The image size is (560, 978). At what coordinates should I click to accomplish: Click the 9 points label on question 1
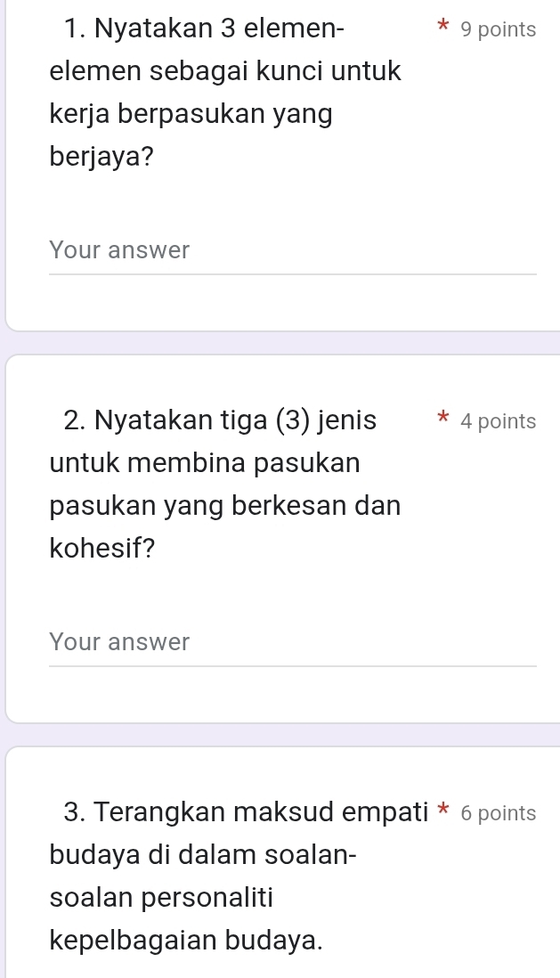(x=497, y=29)
